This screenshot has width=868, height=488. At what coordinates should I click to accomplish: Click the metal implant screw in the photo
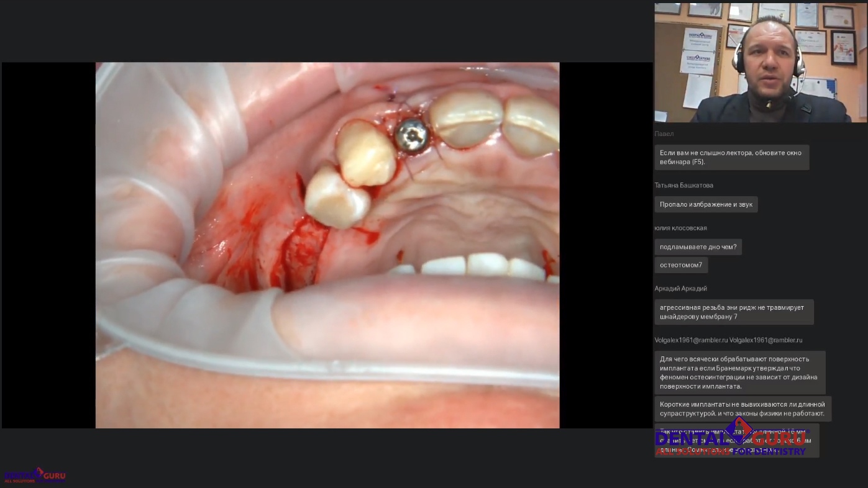coord(412,135)
